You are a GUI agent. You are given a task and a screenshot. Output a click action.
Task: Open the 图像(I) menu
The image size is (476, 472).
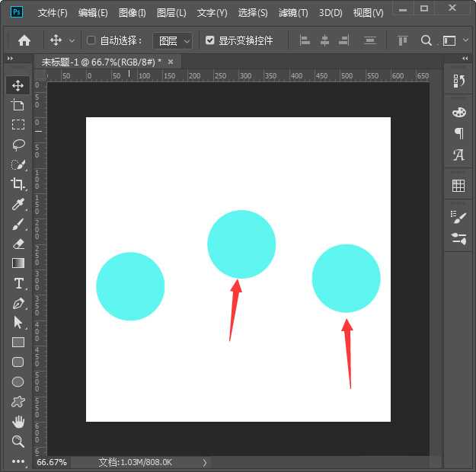132,13
